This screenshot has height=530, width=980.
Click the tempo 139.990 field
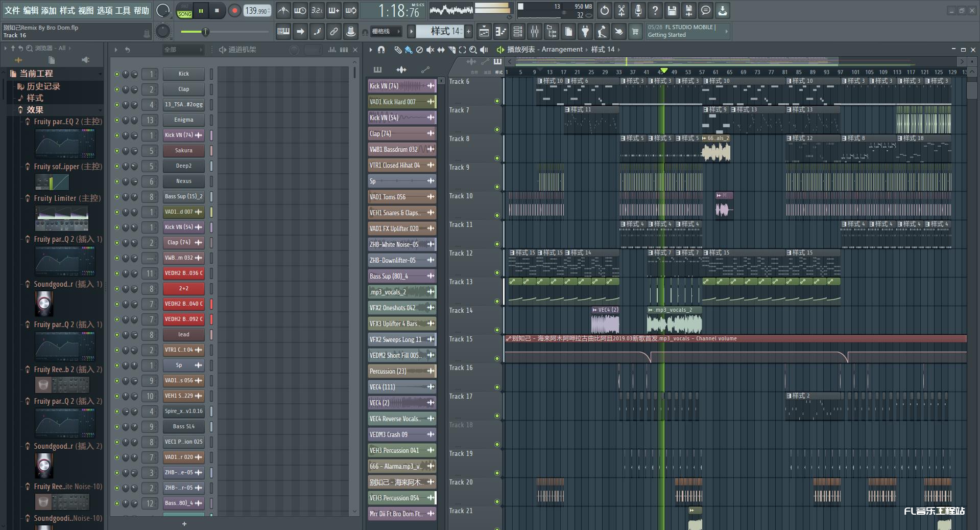(257, 10)
